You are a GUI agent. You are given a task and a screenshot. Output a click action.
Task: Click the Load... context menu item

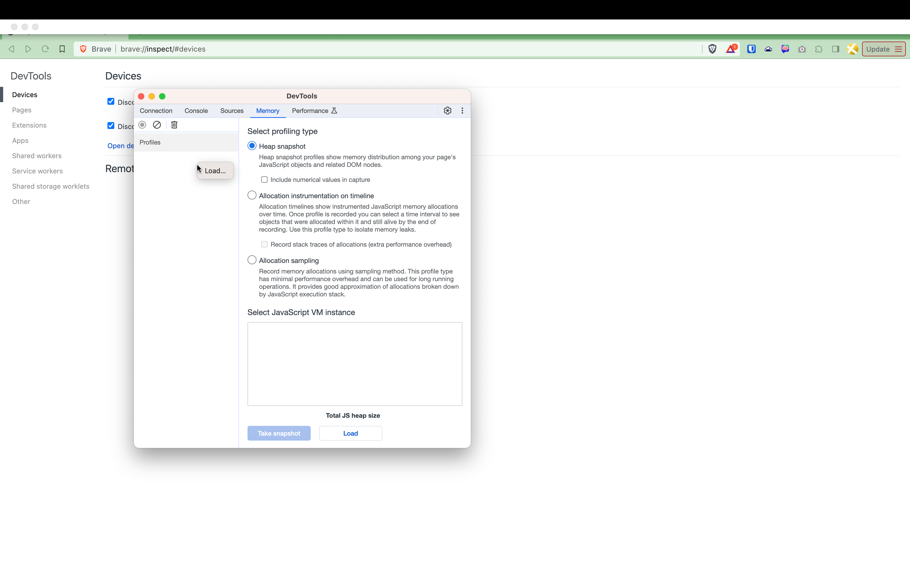pyautogui.click(x=215, y=171)
